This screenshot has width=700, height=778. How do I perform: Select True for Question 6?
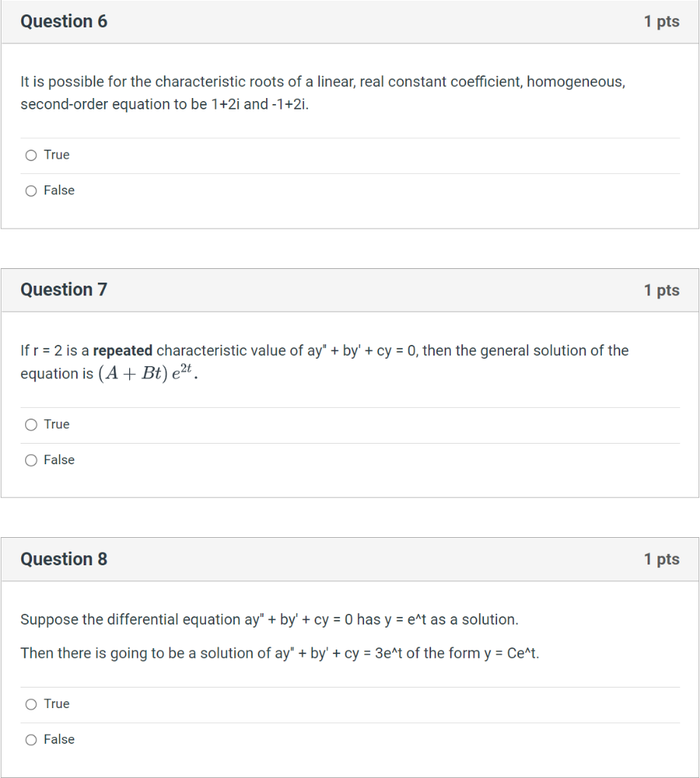click(30, 155)
